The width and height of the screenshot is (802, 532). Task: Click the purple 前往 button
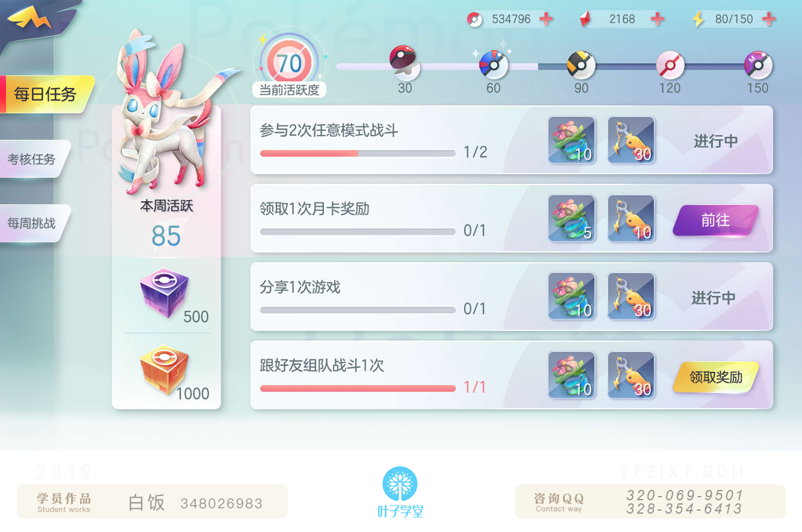(715, 221)
